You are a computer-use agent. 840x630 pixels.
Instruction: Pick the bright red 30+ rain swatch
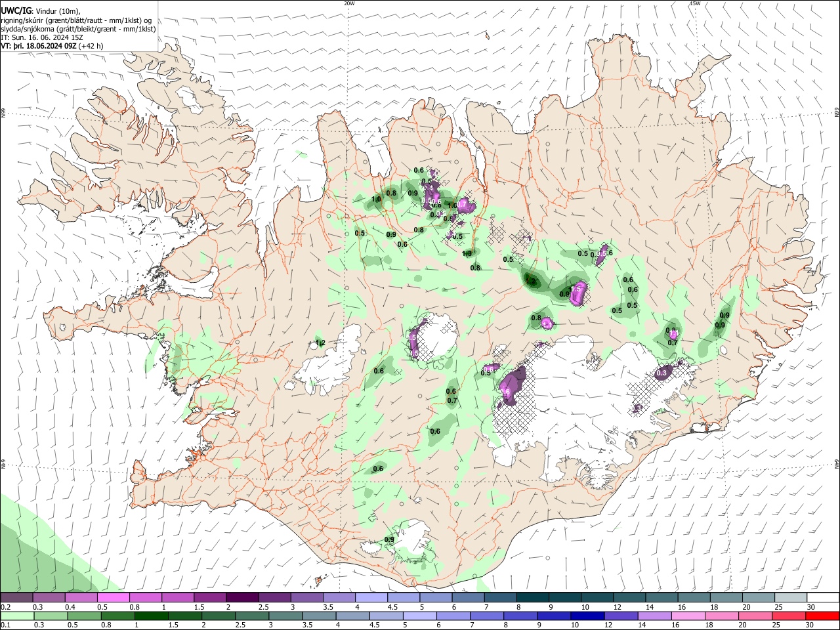coord(824,616)
